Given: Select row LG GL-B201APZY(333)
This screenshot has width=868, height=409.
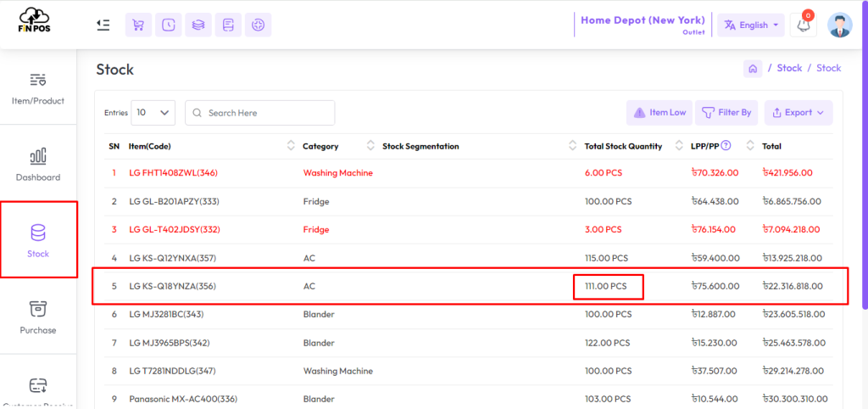Looking at the screenshot, I should click(x=468, y=202).
